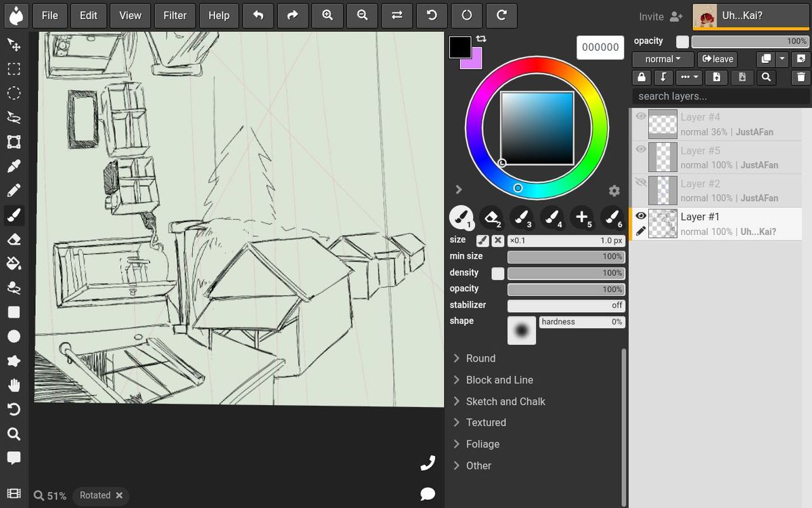Select the Paint bucket fill tool
Screen dimensions: 812x508
pos(14,263)
